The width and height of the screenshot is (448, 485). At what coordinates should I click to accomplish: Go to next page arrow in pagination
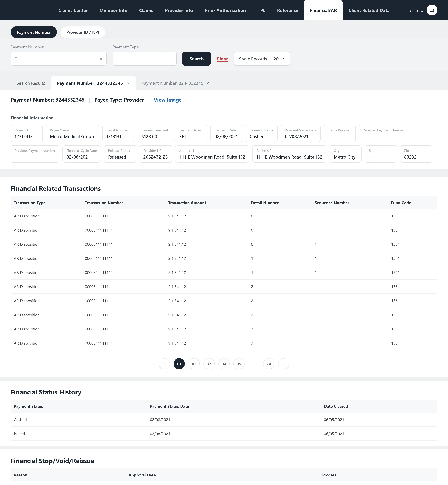284,364
